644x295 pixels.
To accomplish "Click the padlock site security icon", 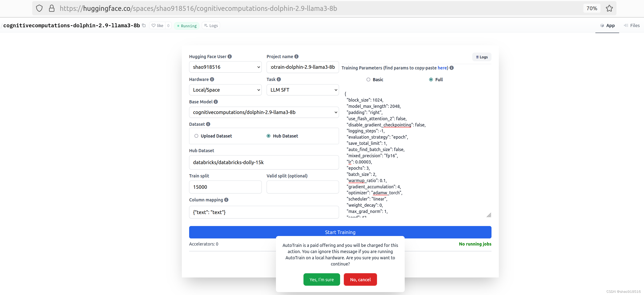I will (x=52, y=8).
